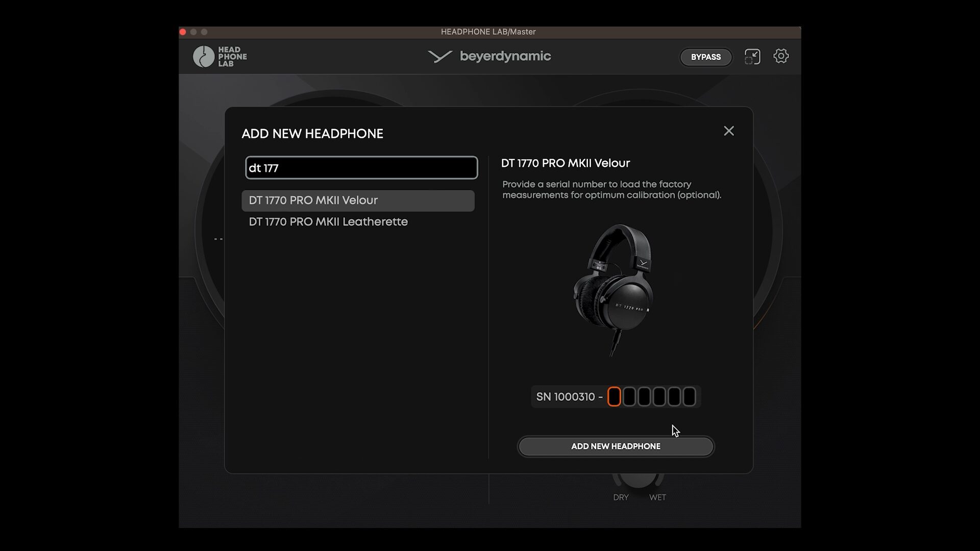This screenshot has width=980, height=551.
Task: Click the Dry/Wet mix knob
Action: point(638,481)
